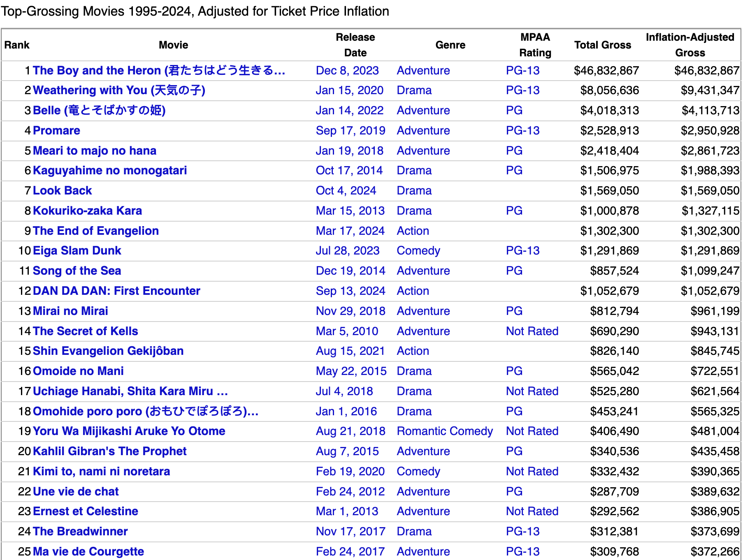Open Kahlil Gibran's The Prophet link
743x560 pixels.
coord(109,451)
